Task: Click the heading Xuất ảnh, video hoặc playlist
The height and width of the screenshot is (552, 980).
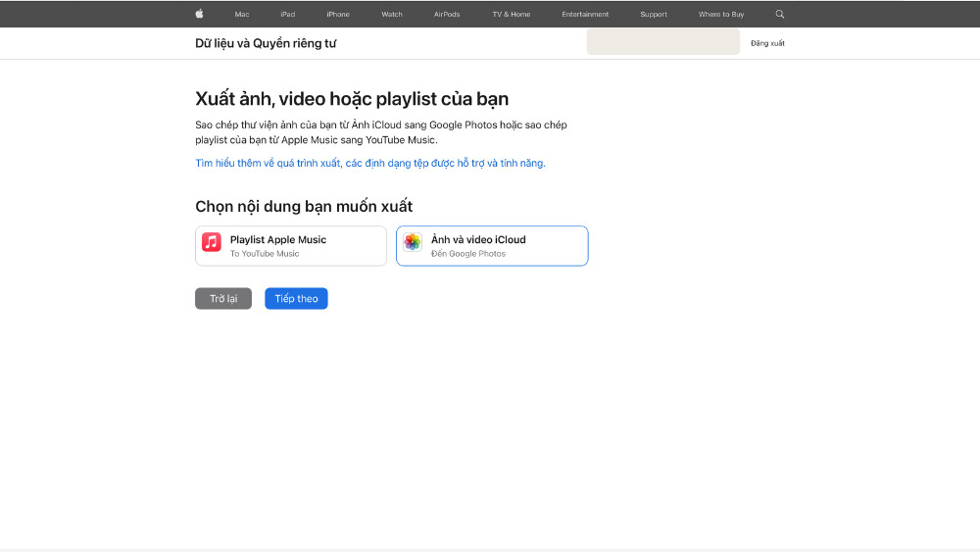Action: 352,99
